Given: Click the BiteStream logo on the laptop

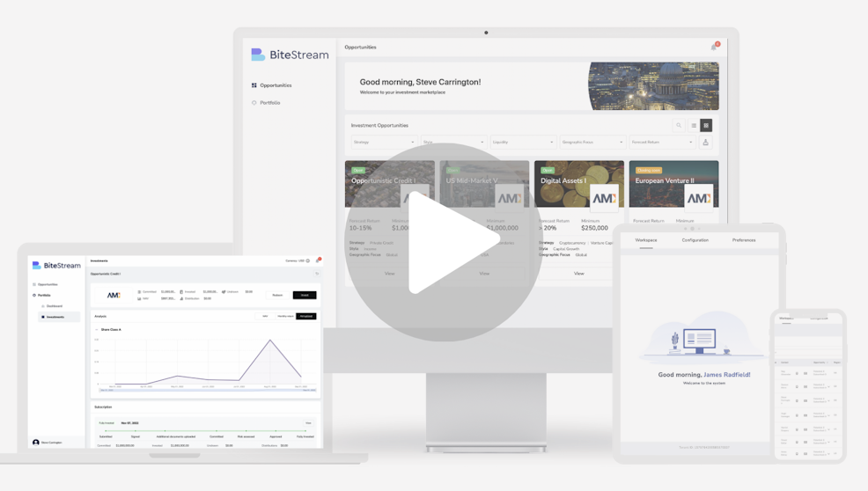Looking at the screenshot, I should click(x=56, y=265).
